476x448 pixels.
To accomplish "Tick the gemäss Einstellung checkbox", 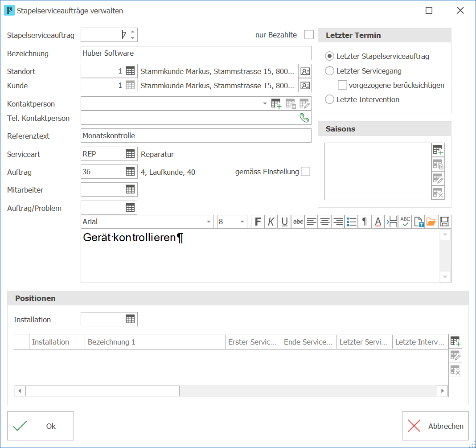I will 305,172.
